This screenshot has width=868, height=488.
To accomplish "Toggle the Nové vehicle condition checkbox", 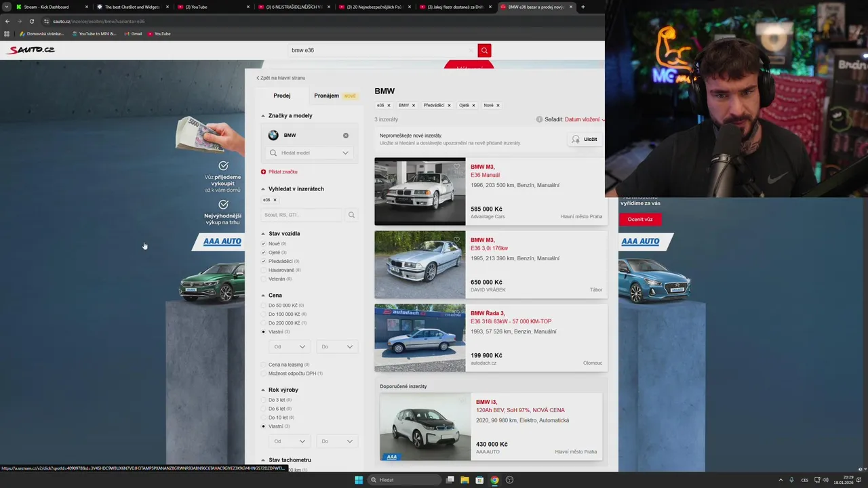I will click(264, 243).
